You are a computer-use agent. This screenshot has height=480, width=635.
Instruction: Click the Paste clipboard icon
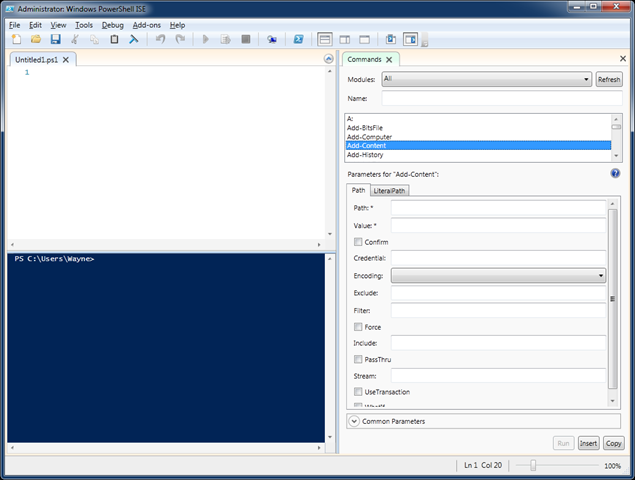(x=114, y=40)
